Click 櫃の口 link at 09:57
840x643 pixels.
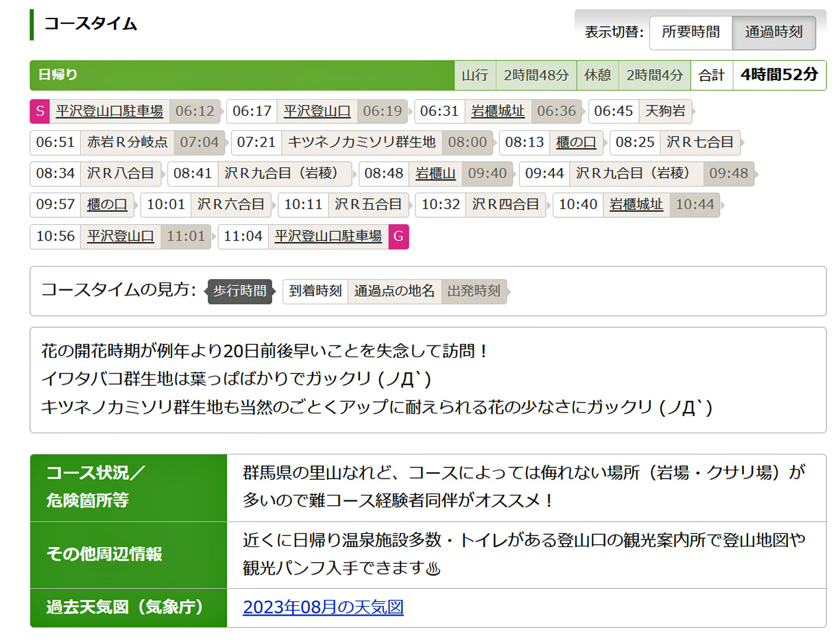(107, 205)
